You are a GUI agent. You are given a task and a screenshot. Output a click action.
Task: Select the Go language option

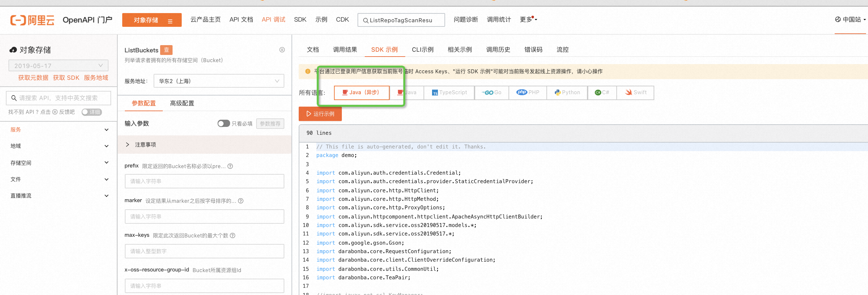coord(492,92)
